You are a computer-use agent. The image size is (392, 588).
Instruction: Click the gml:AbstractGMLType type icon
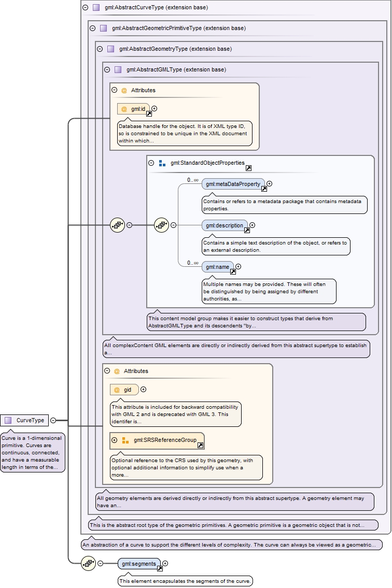[x=118, y=69]
